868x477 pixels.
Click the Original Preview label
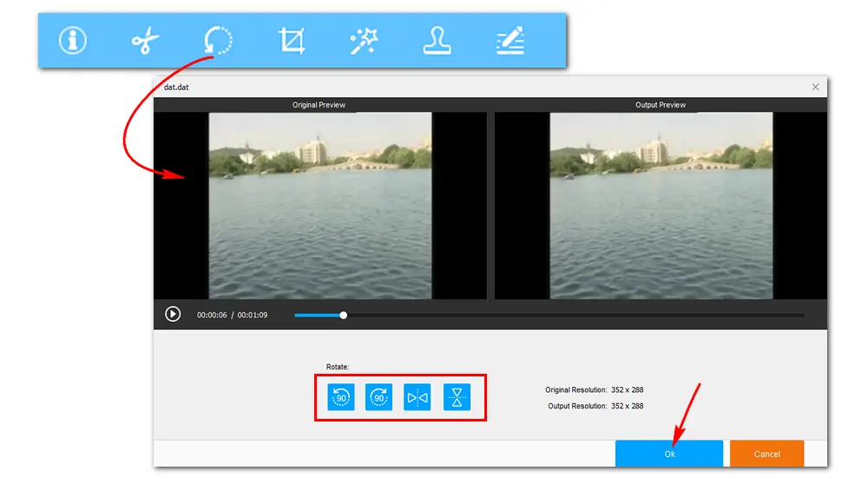pyautogui.click(x=319, y=105)
